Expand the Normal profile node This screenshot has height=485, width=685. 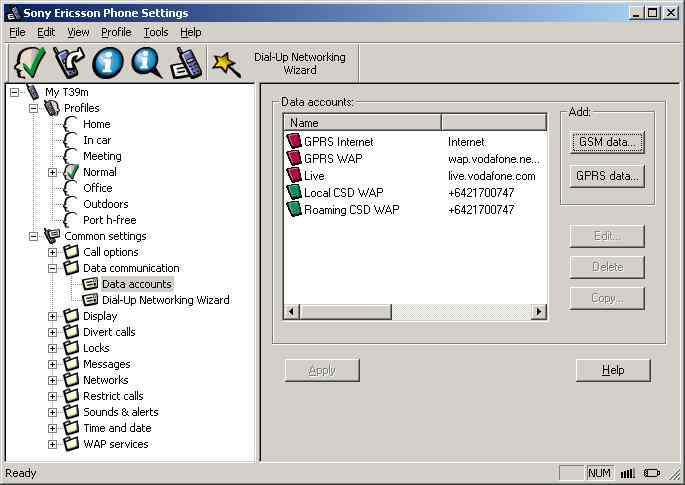pyautogui.click(x=52, y=172)
